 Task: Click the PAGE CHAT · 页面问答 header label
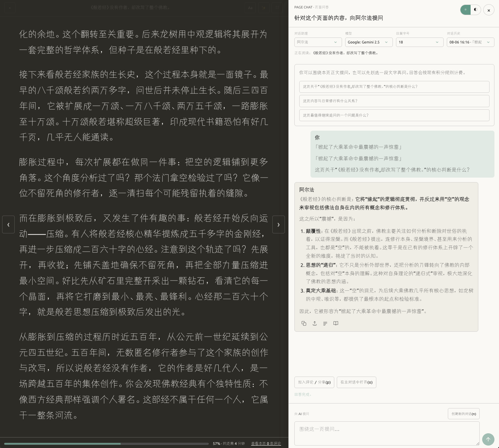click(312, 7)
